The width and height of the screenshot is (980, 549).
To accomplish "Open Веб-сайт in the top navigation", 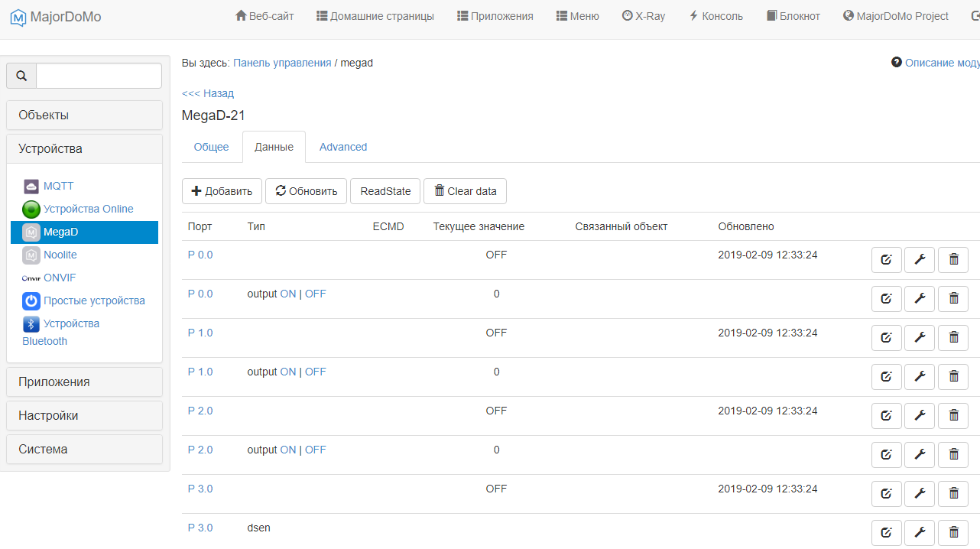I will [x=264, y=16].
